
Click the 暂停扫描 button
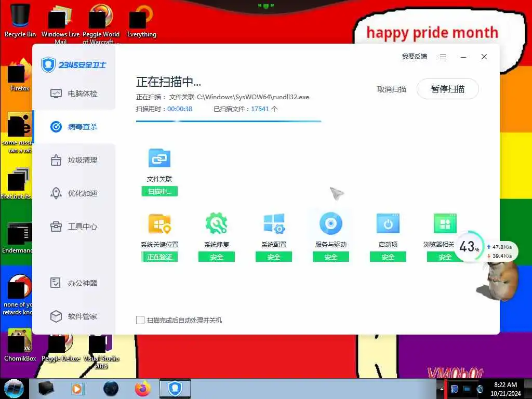(447, 89)
